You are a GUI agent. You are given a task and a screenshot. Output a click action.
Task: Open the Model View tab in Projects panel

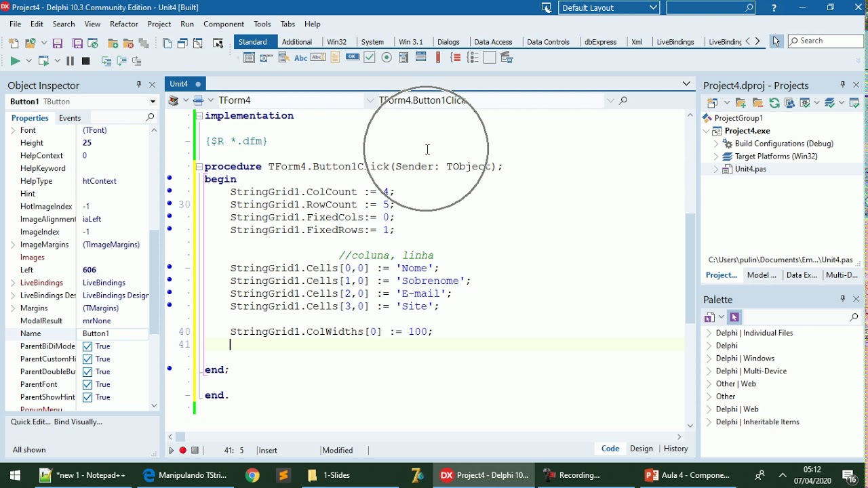(x=761, y=275)
